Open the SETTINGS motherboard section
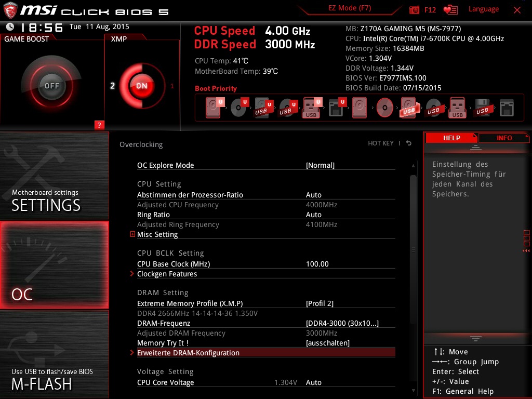This screenshot has height=399, width=532. [54, 176]
